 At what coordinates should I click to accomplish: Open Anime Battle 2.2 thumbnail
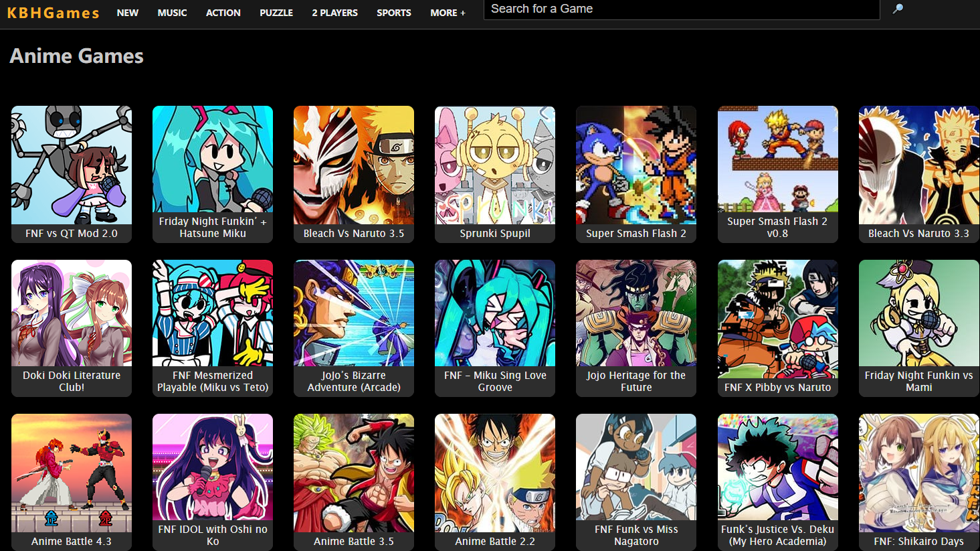pos(495,473)
